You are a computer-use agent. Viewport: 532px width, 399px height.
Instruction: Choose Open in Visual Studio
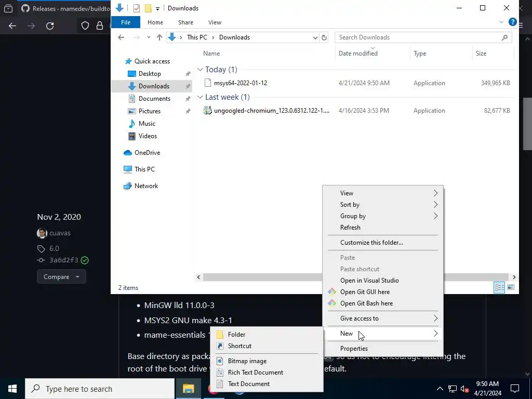pyautogui.click(x=383, y=281)
